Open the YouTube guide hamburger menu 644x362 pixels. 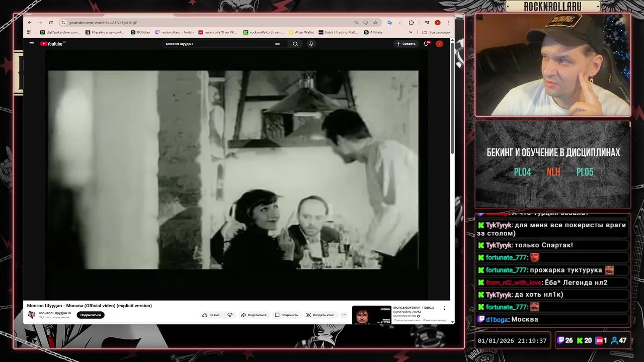point(31,44)
